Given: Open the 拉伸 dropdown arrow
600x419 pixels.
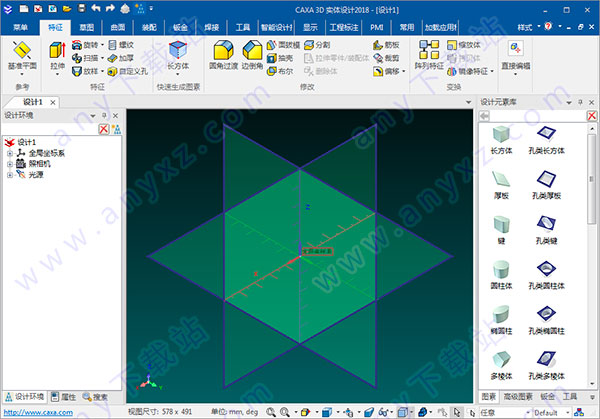Looking at the screenshot, I should pos(57,74).
